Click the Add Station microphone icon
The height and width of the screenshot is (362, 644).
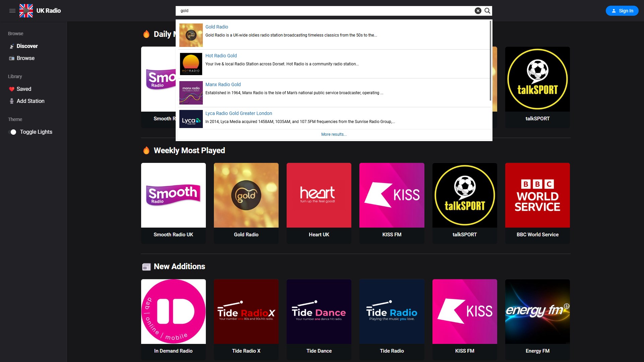tap(12, 101)
